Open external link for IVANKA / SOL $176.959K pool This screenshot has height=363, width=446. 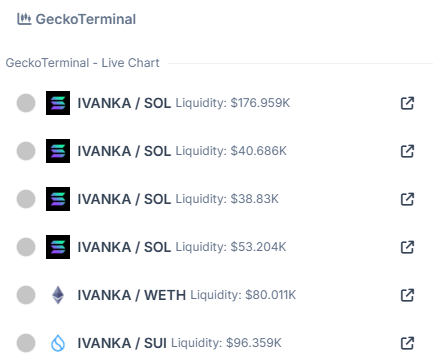coord(407,103)
